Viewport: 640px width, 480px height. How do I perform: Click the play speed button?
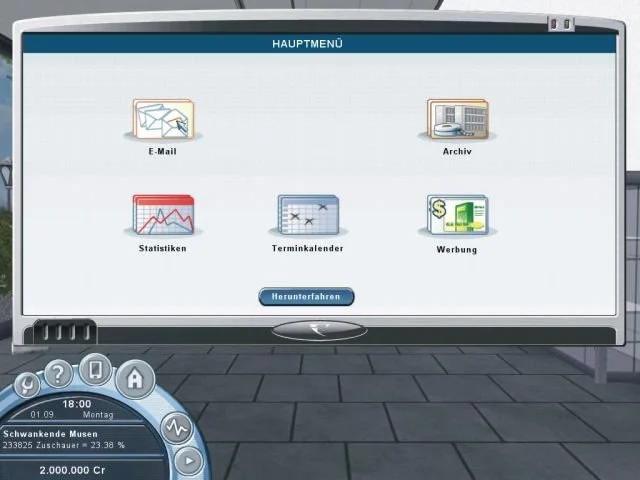(189, 460)
